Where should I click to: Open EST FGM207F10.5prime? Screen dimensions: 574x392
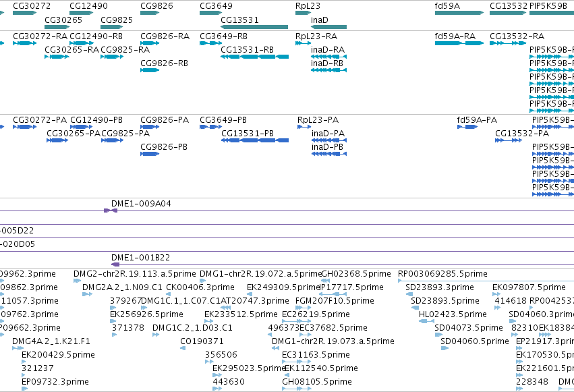304,308
